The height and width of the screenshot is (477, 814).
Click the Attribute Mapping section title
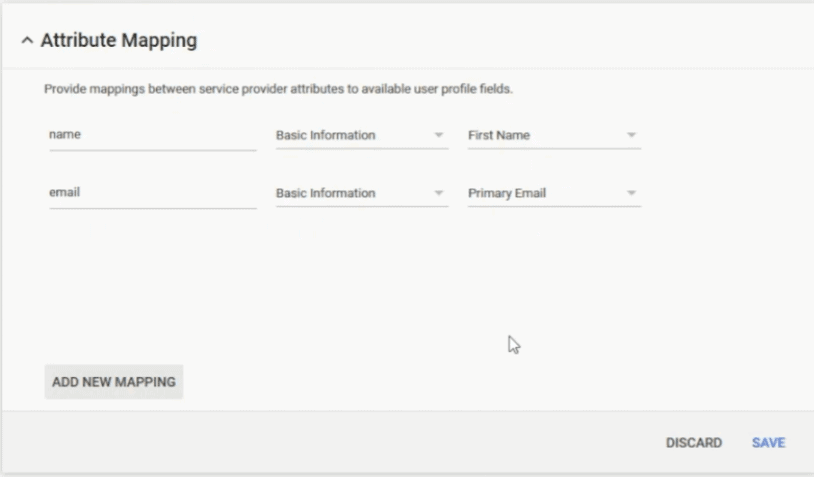point(119,40)
